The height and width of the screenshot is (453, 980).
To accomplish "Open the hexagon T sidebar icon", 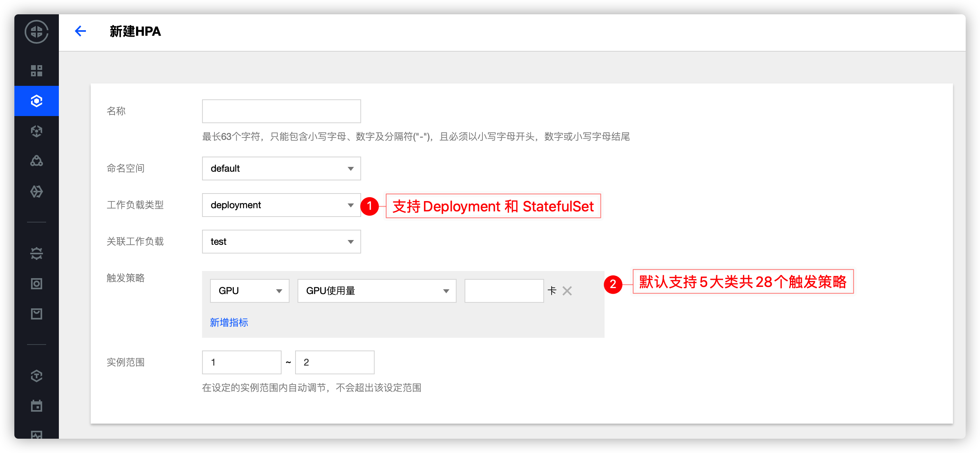I will 37,376.
